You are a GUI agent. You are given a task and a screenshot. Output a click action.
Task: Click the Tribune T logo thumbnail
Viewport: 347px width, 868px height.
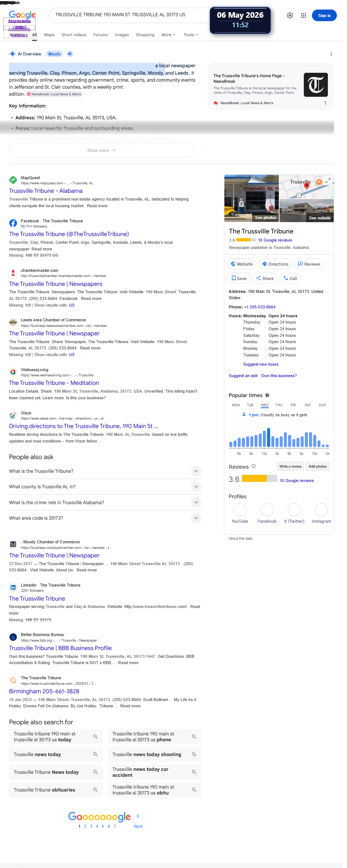point(316,85)
